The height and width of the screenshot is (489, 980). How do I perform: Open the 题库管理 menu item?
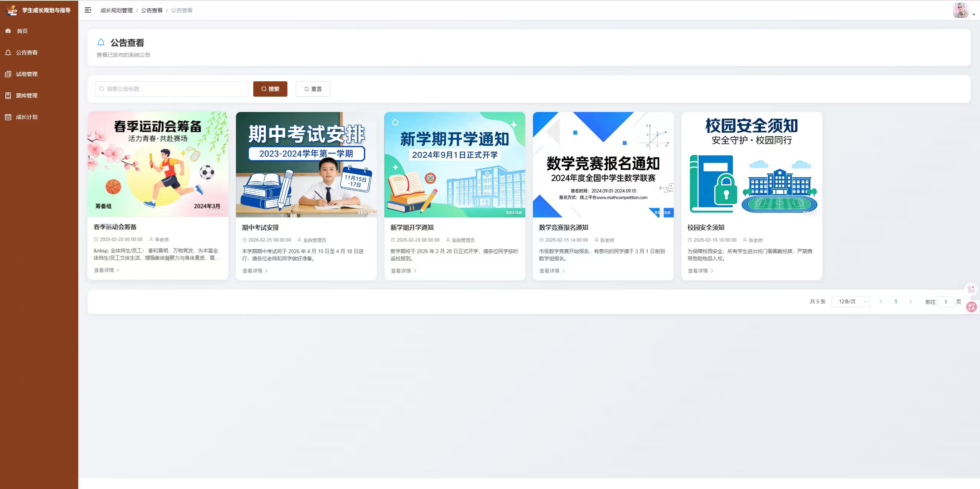click(39, 95)
